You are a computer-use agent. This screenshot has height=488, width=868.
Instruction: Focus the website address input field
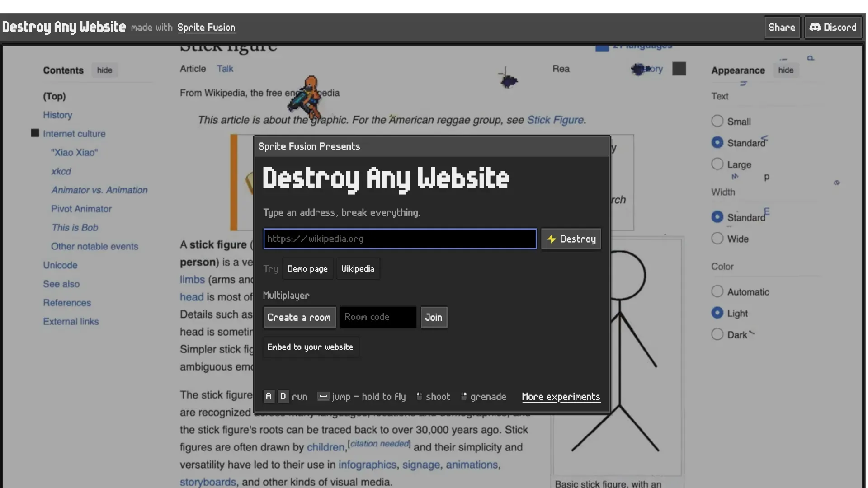(x=400, y=239)
